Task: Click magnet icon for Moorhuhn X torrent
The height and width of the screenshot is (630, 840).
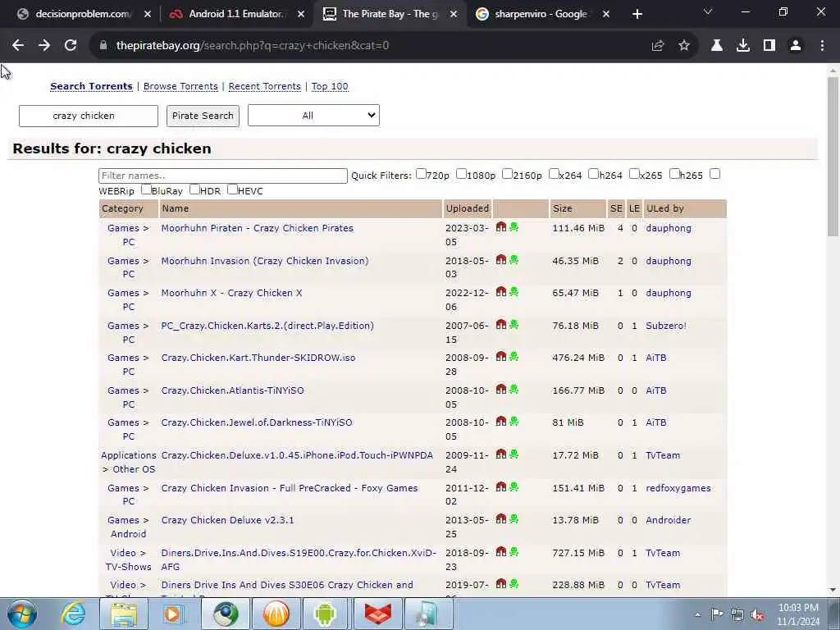Action: tap(501, 291)
